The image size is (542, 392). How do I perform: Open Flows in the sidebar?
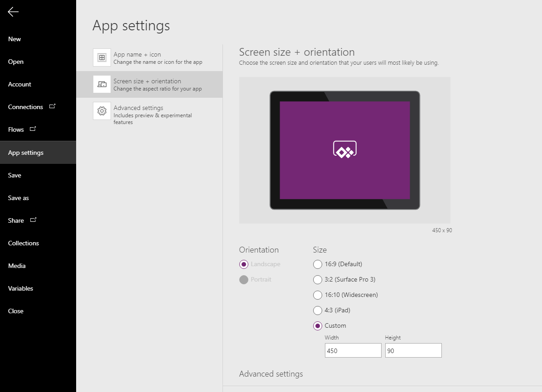[38, 129]
